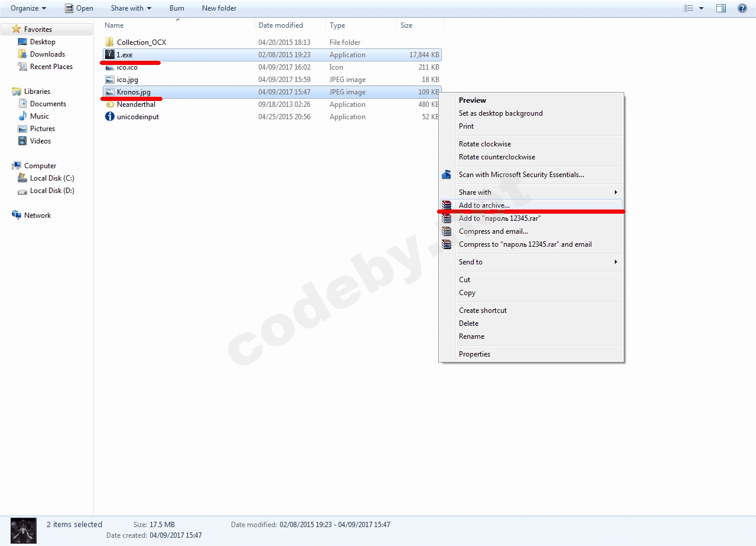This screenshot has height=546, width=756.
Task: Open the Help question mark icon
Action: point(742,8)
